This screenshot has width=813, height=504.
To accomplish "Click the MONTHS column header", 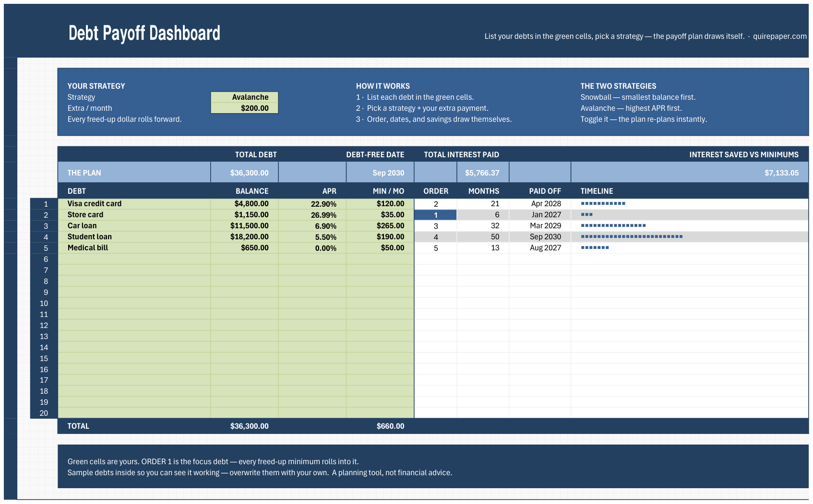I will [x=483, y=191].
